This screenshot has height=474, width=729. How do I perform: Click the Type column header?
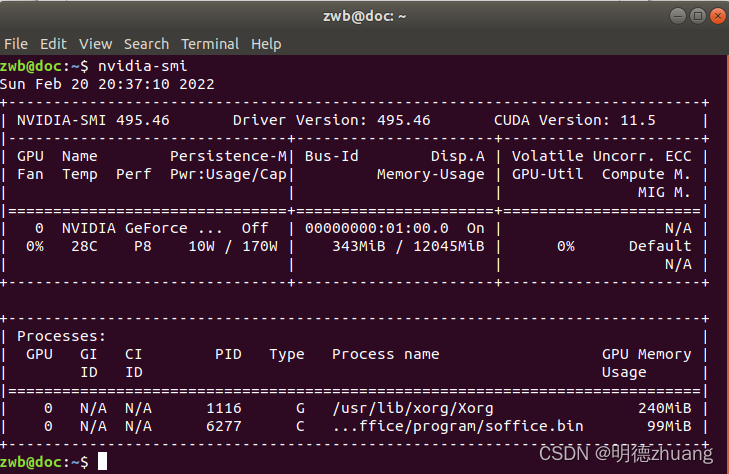click(x=287, y=354)
